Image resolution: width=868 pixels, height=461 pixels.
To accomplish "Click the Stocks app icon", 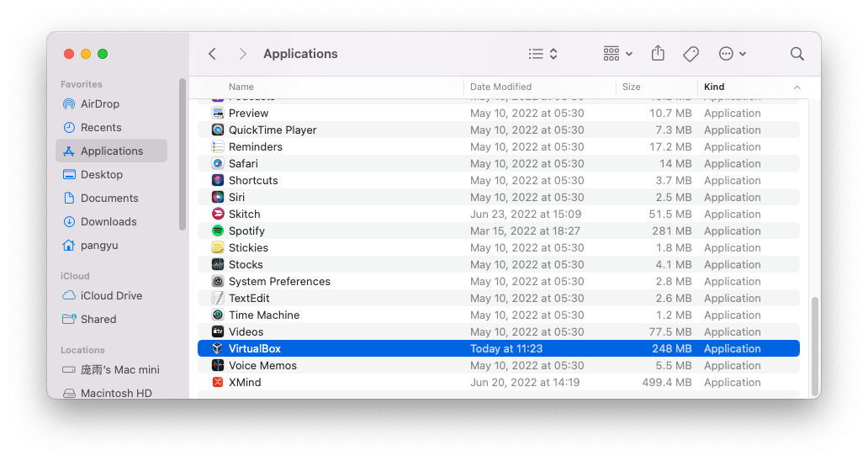I will tap(218, 264).
